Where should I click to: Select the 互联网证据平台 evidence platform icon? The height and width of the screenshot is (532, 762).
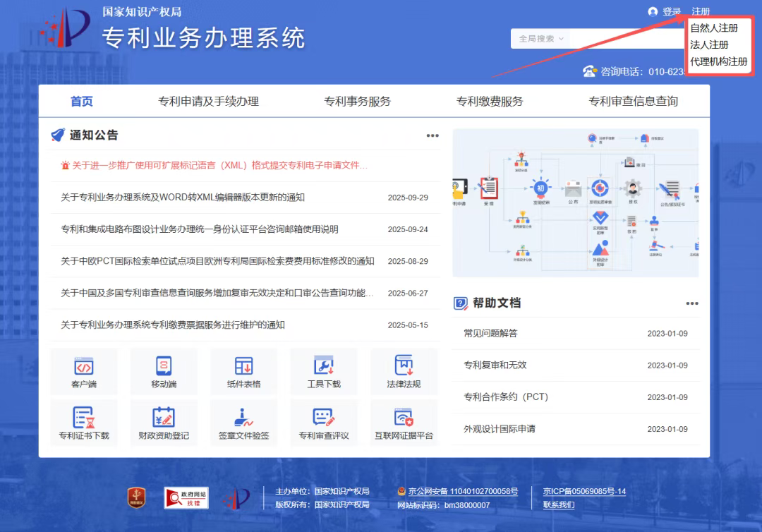coord(404,423)
